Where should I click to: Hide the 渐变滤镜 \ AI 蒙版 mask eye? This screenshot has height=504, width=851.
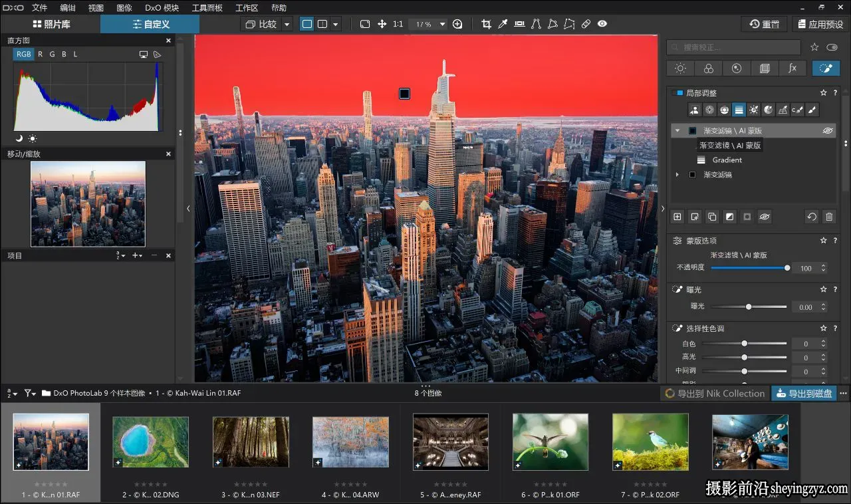click(828, 131)
